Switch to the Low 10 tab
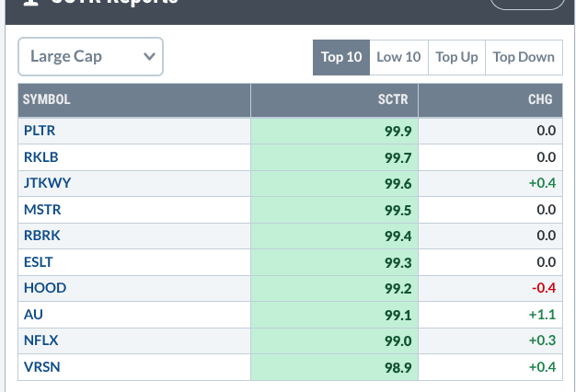576x392 pixels. tap(398, 57)
